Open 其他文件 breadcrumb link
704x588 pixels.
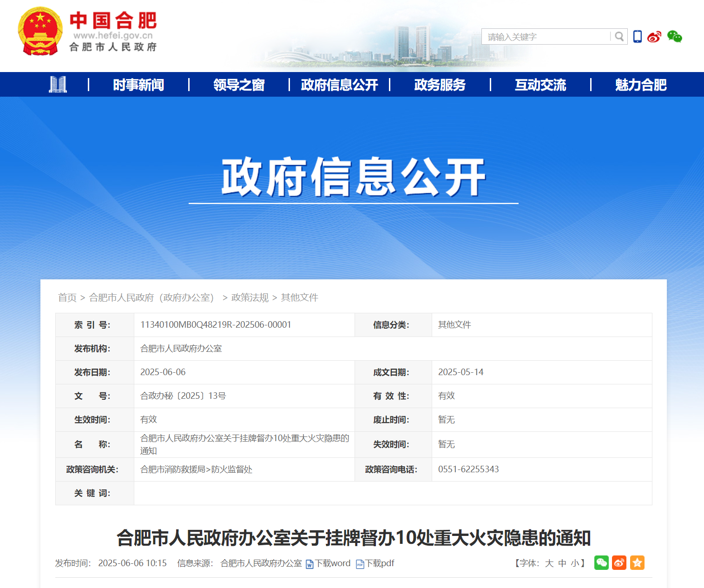[300, 297]
